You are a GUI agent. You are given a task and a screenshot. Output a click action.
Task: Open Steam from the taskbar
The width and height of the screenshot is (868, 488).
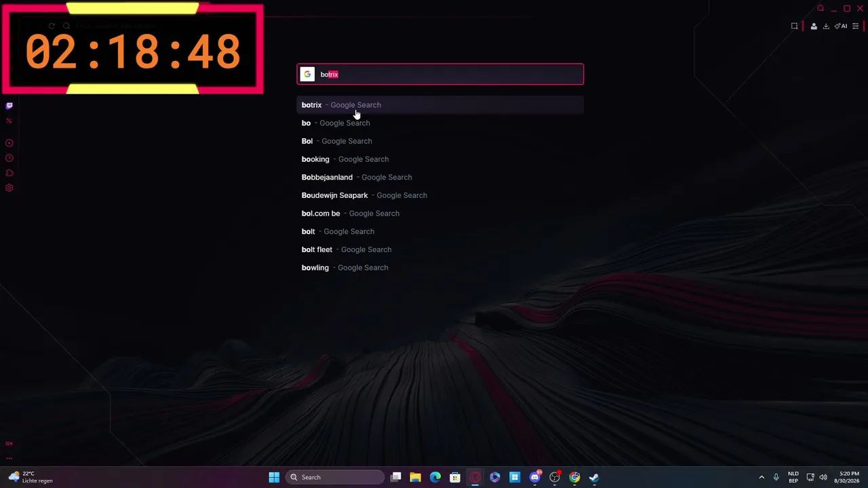click(594, 477)
